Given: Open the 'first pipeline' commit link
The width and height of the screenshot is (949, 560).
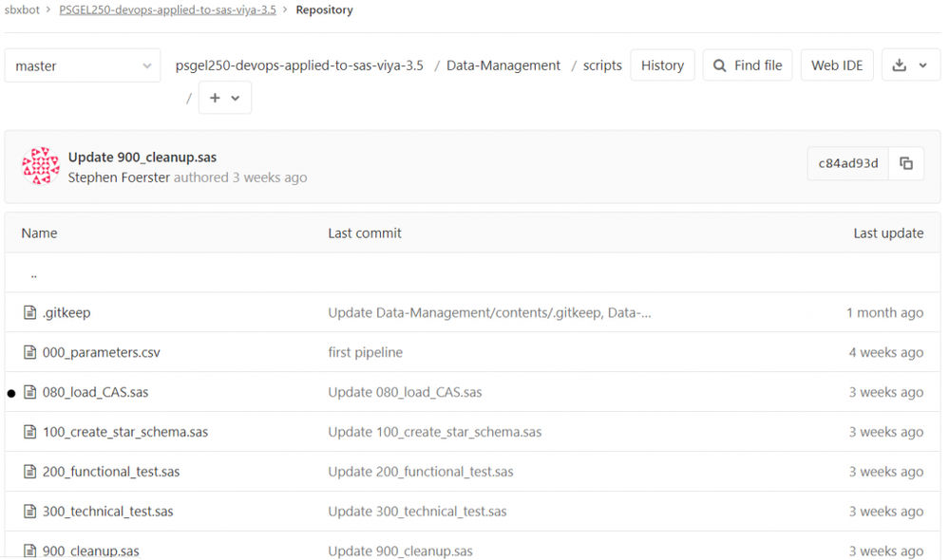Looking at the screenshot, I should (365, 352).
